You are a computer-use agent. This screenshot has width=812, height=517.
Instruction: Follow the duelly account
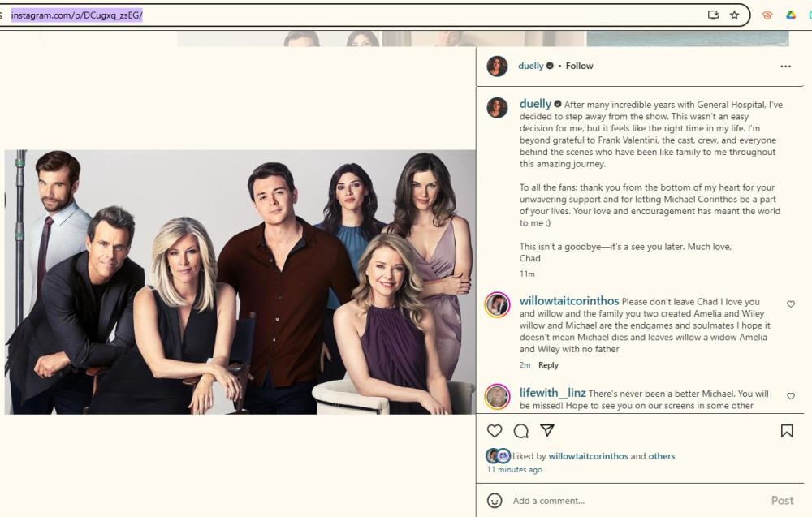[x=579, y=66]
